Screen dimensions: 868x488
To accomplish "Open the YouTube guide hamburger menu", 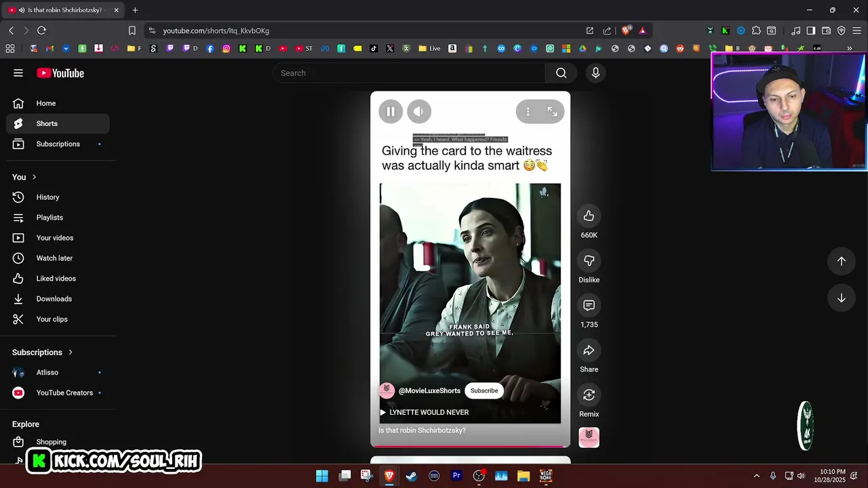I will (18, 73).
